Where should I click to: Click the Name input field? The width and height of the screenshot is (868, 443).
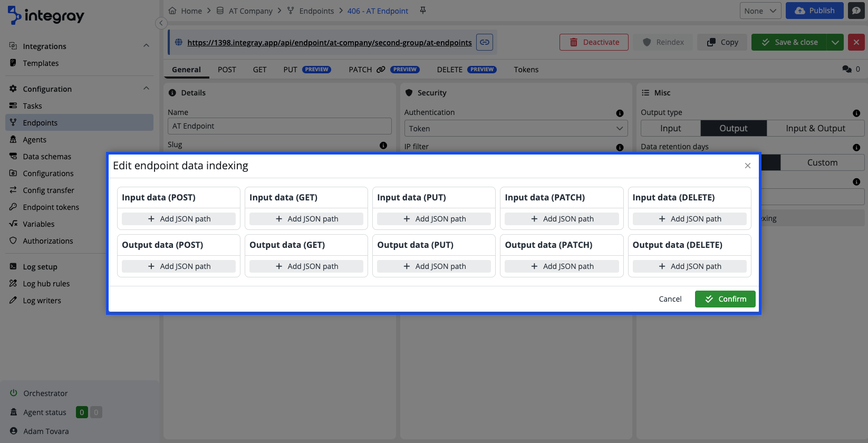tap(279, 126)
